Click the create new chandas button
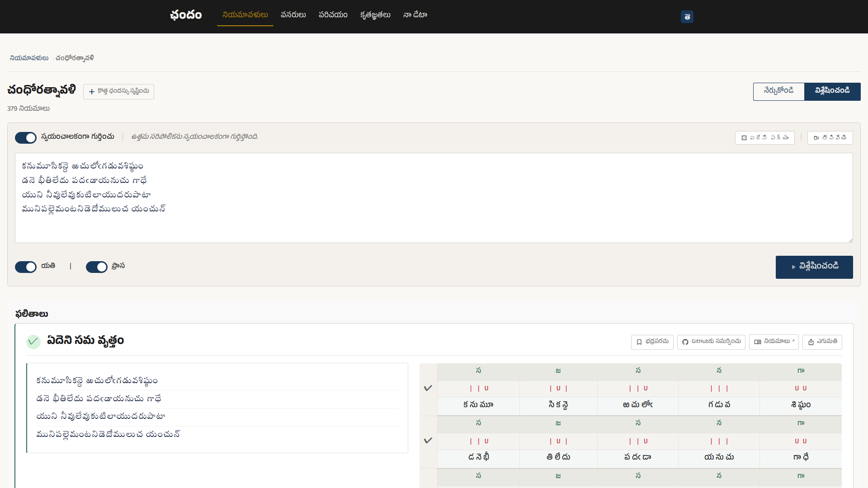868x488 pixels. [118, 91]
